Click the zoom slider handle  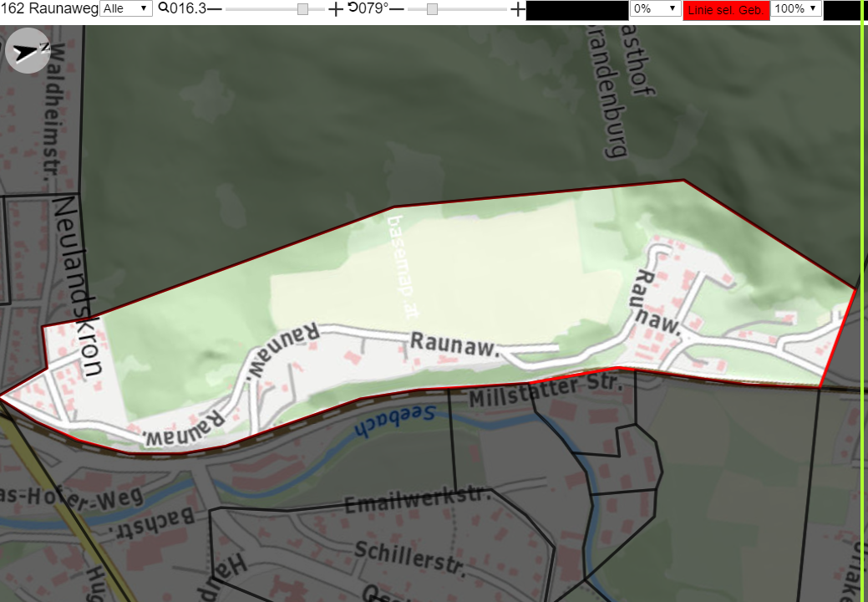click(302, 9)
